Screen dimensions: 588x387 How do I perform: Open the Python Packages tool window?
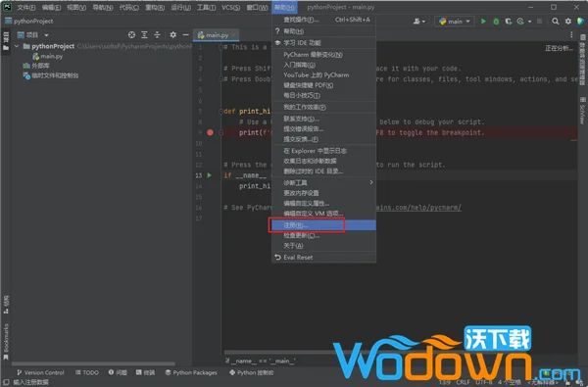click(191, 372)
